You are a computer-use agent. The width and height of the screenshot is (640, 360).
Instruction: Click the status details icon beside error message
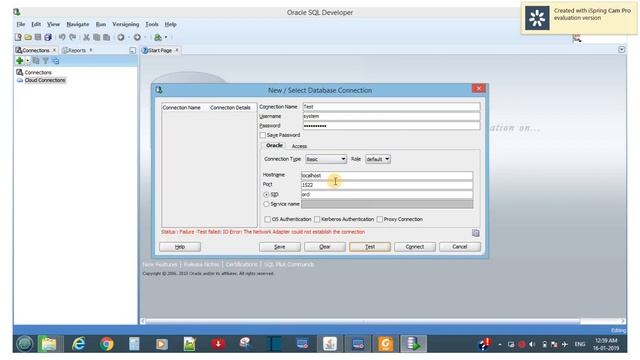[x=476, y=233]
